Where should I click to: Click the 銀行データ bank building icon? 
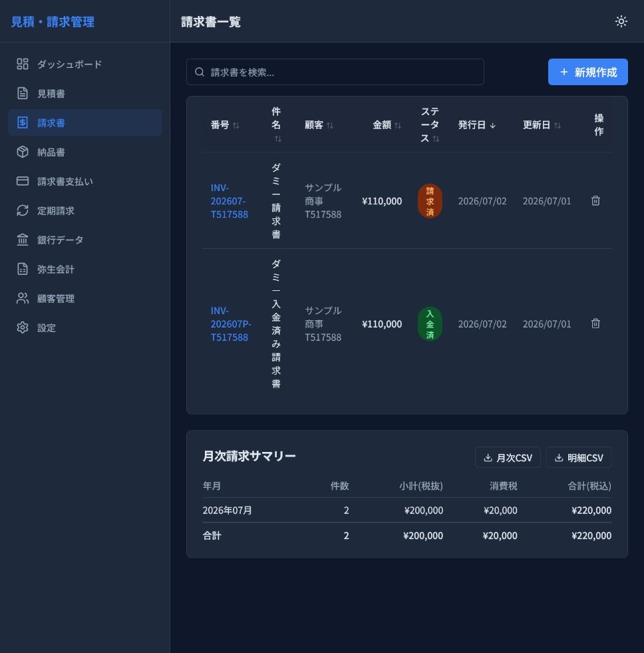(x=23, y=240)
